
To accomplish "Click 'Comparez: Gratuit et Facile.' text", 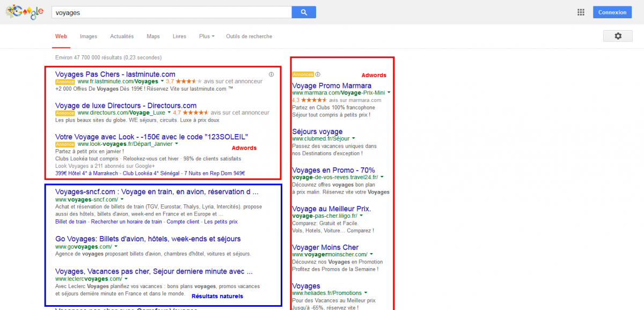I will (325, 223).
